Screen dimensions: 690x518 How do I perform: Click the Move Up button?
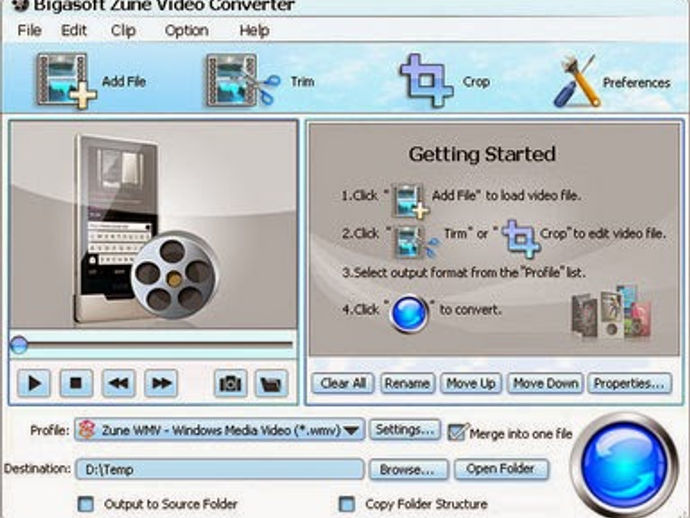pos(471,383)
